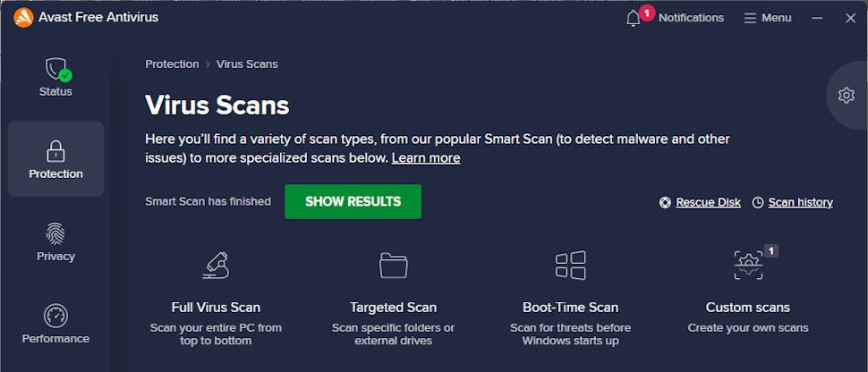This screenshot has height=372, width=868.
Task: Click the Targeted Scan folder icon
Action: click(393, 265)
